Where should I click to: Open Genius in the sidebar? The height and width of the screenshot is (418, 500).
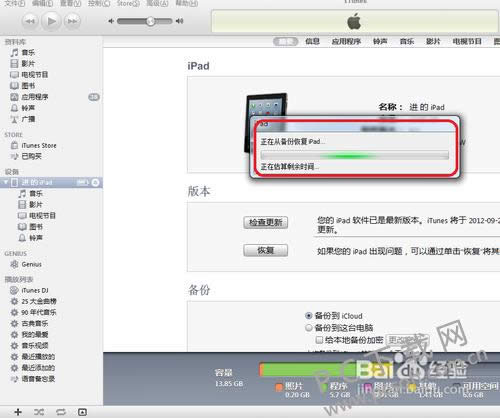coord(32,265)
